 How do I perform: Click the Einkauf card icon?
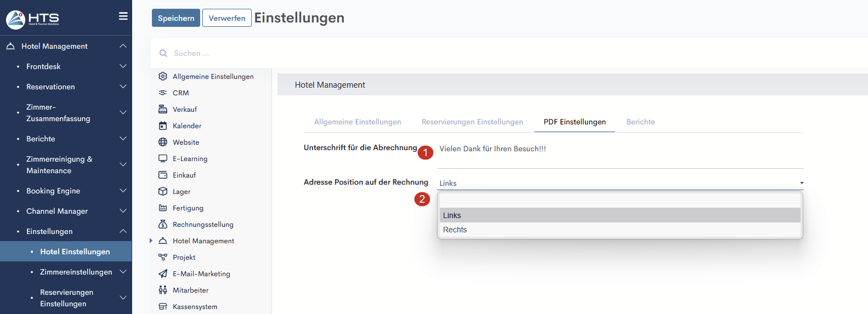pos(163,175)
